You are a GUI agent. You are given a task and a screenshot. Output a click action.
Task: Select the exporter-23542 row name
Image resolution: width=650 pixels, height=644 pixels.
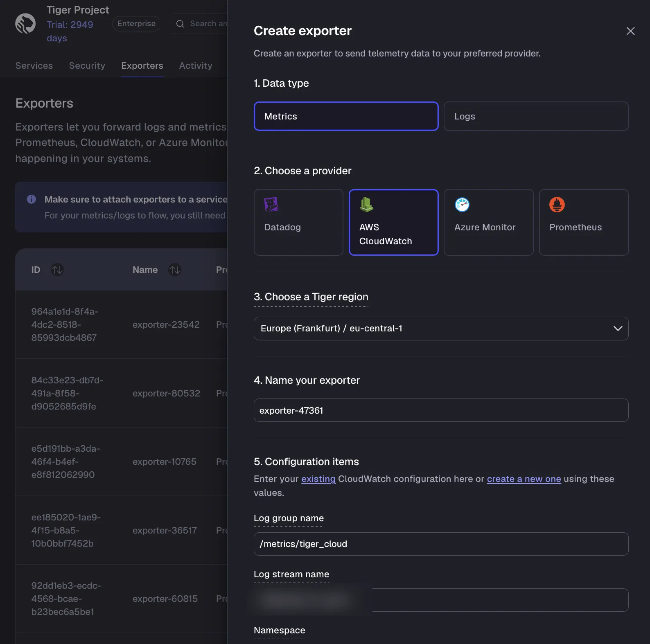[166, 325]
